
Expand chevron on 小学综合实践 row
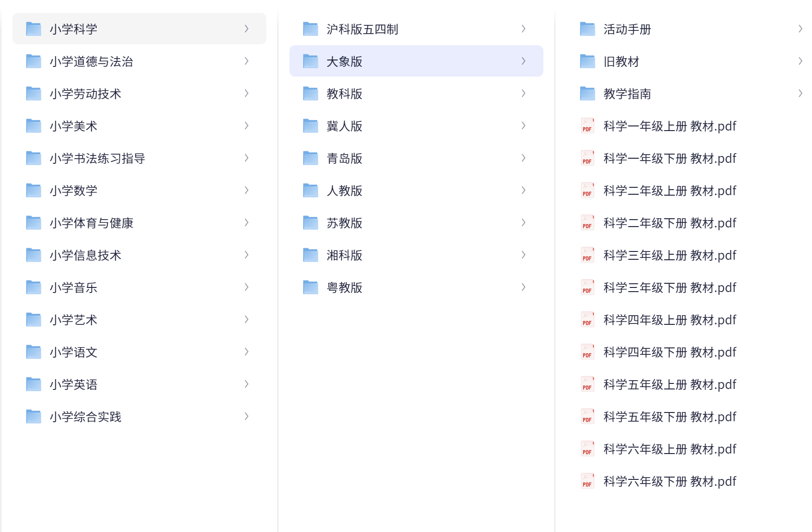tap(247, 416)
